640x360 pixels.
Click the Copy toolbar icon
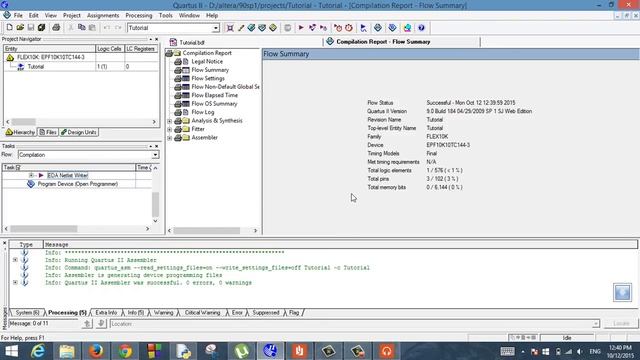pos(82,28)
